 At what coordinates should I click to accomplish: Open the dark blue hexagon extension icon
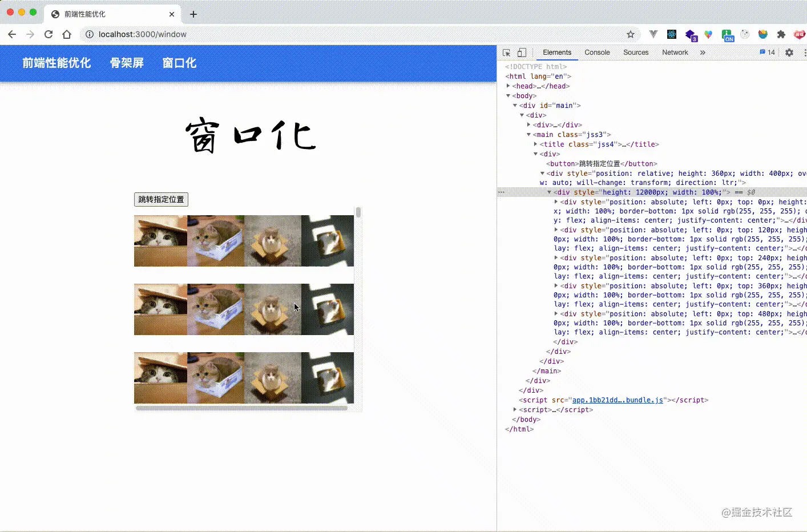691,35
